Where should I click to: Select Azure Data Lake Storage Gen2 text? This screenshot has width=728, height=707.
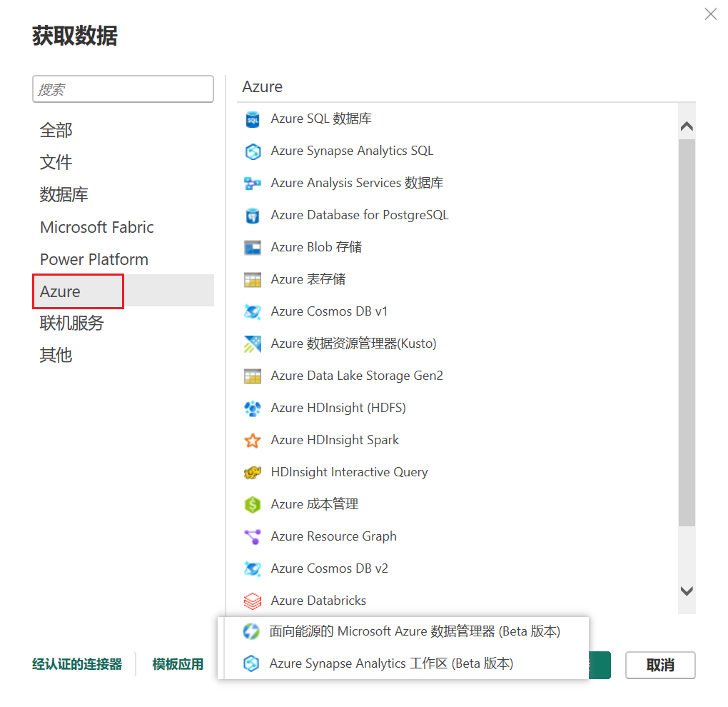tap(357, 376)
